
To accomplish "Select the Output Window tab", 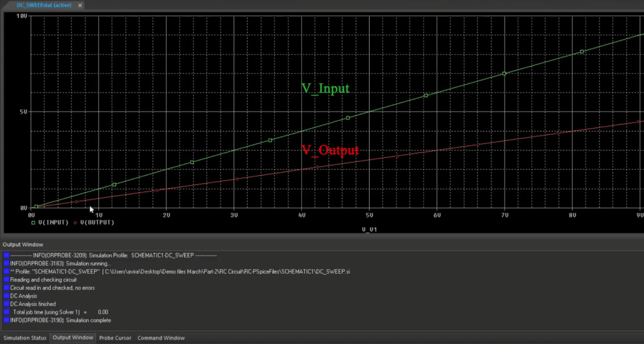I will tap(72, 338).
